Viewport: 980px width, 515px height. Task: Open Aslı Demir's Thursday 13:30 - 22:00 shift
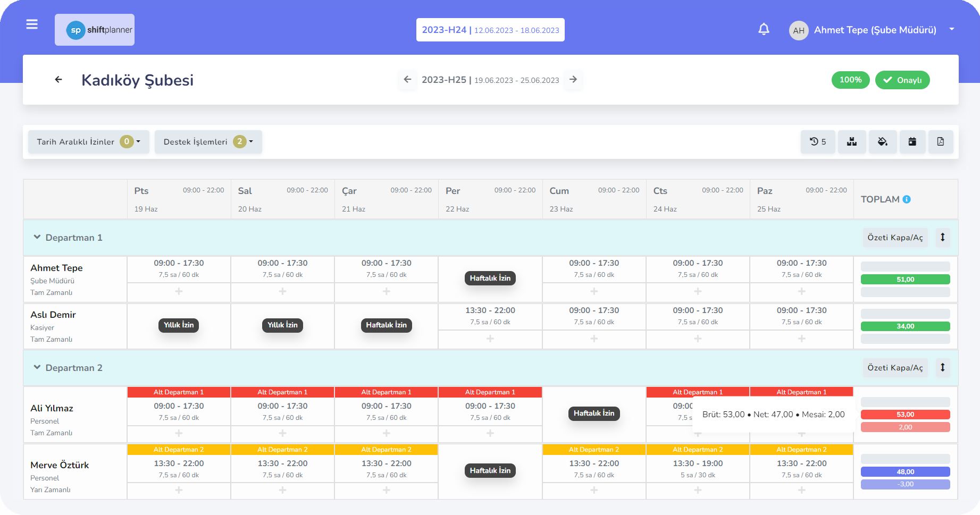[490, 316]
